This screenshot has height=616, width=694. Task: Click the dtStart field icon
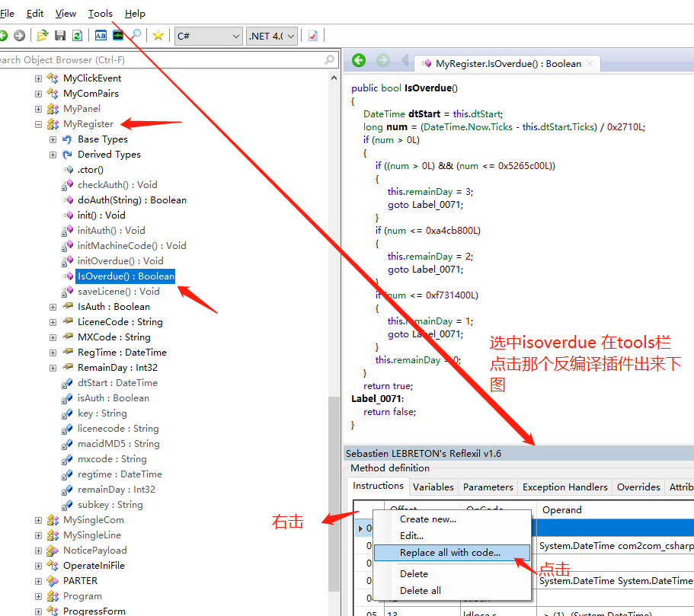coord(67,383)
